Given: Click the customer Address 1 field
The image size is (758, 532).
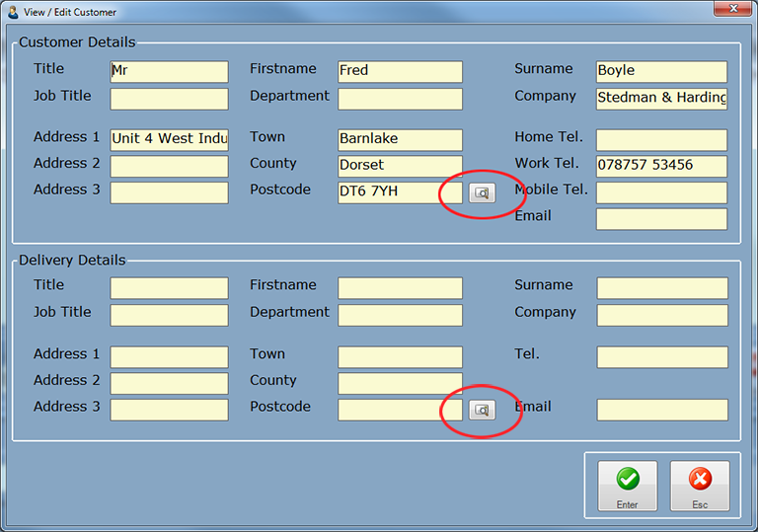Looking at the screenshot, I should [x=169, y=139].
